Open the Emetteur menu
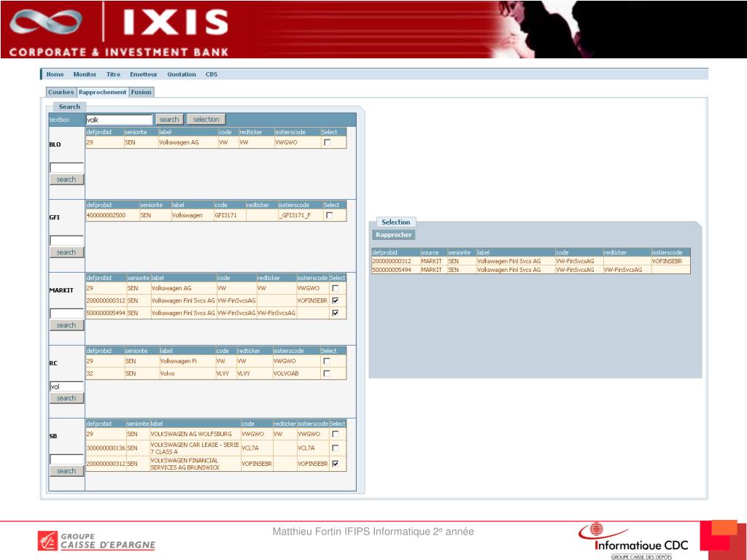The height and width of the screenshot is (560, 747). [144, 74]
